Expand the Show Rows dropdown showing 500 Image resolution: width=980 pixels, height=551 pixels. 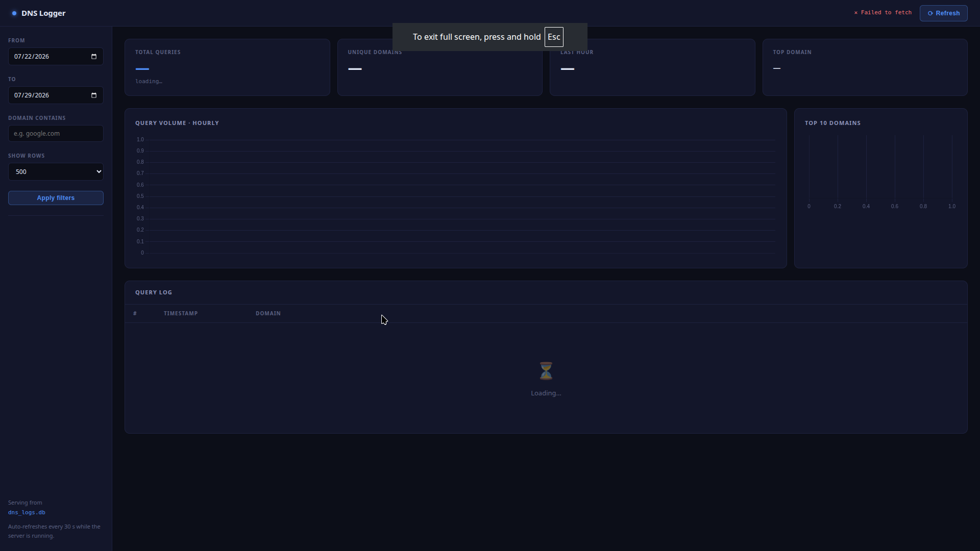pos(56,172)
